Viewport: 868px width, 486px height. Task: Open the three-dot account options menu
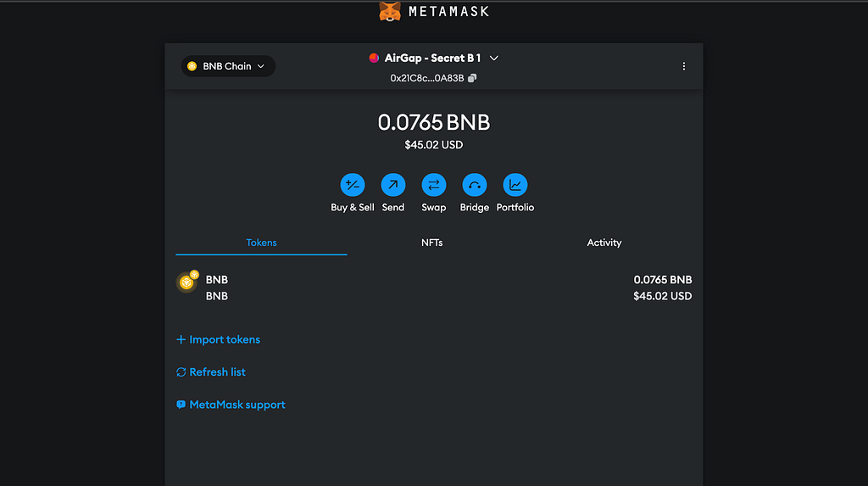[684, 66]
